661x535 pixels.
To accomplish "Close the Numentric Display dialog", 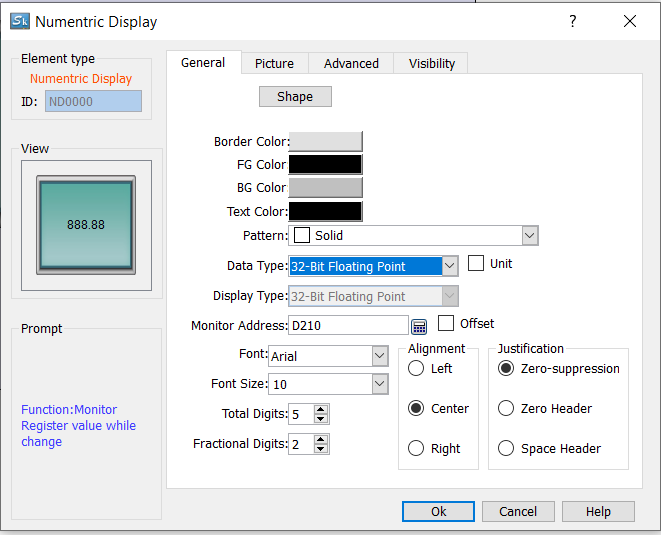I will click(x=630, y=21).
